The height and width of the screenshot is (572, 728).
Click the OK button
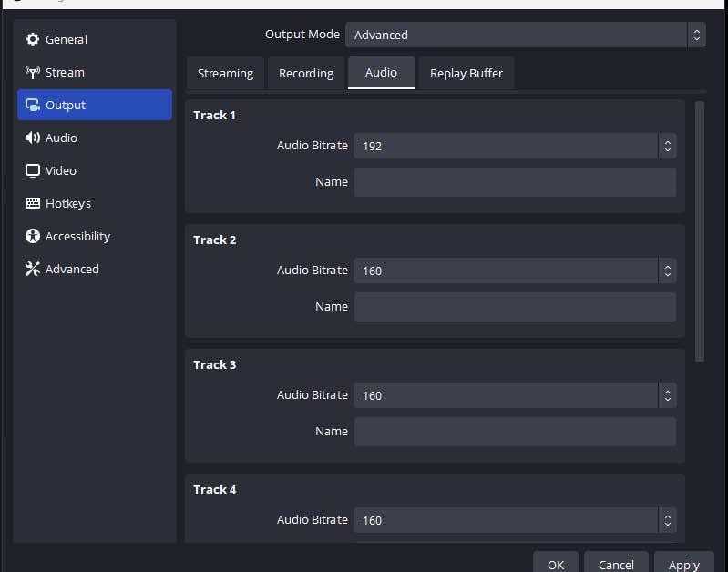click(x=556, y=564)
